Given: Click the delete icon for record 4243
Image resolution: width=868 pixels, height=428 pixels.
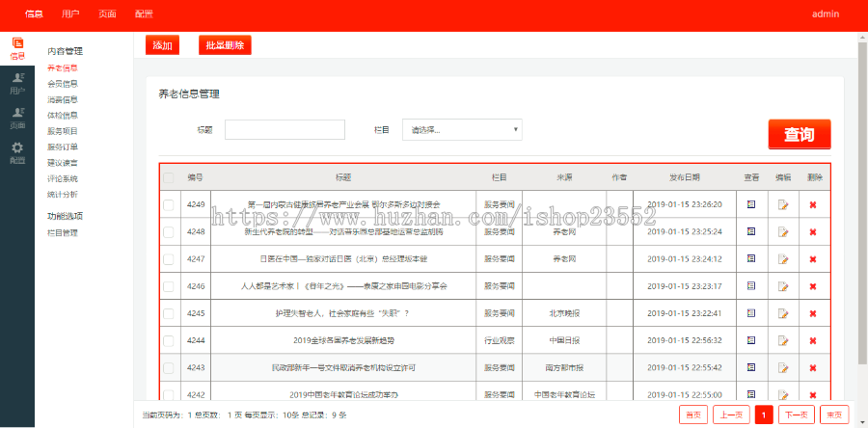Looking at the screenshot, I should [812, 367].
